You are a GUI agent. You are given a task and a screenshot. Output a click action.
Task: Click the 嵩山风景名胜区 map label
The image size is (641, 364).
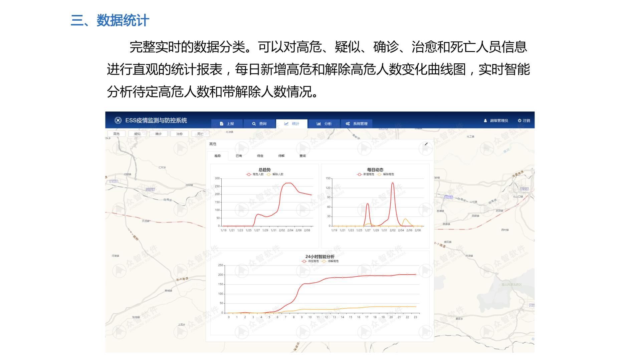tap(511, 285)
